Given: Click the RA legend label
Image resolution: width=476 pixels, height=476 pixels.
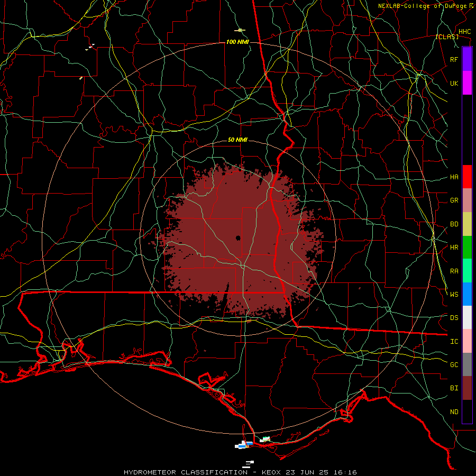Looking at the screenshot, I should tap(454, 271).
